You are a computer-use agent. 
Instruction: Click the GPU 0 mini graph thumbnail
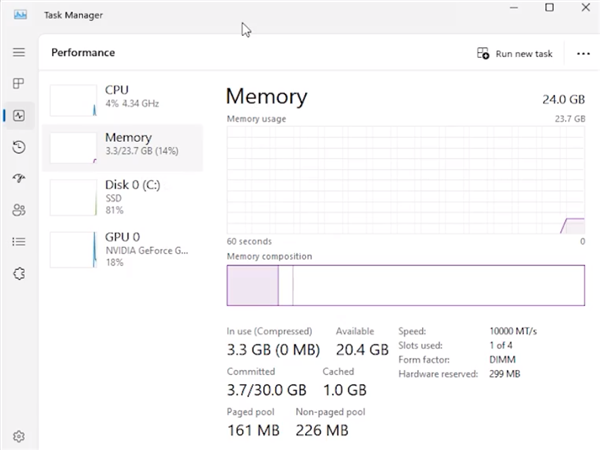point(73,249)
